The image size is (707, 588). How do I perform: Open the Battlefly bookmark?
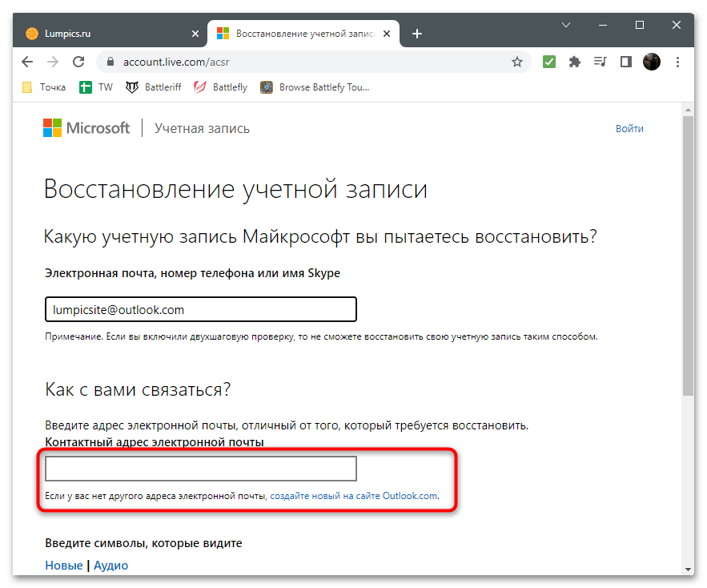coord(220,87)
